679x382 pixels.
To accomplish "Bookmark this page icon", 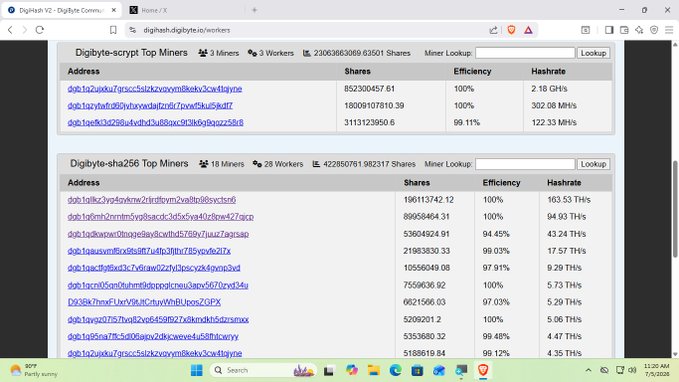I will click(x=113, y=30).
